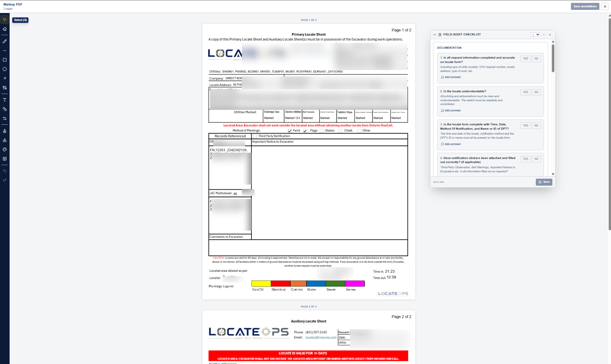Click the PAGE 2 OF 2 label
The width and height of the screenshot is (611, 364).
coord(309,307)
